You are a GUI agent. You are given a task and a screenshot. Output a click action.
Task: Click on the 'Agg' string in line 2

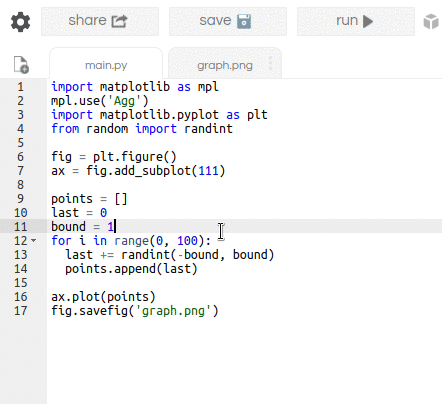tap(124, 101)
